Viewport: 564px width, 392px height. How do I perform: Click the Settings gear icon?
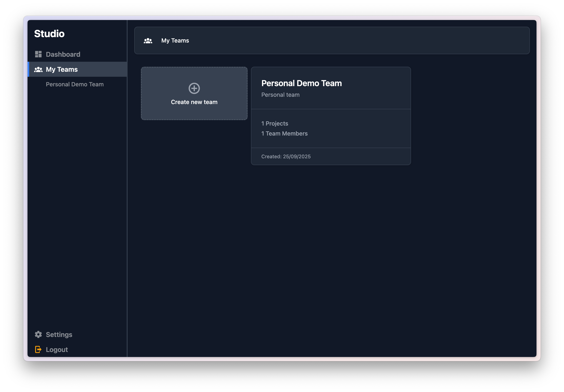(x=39, y=334)
